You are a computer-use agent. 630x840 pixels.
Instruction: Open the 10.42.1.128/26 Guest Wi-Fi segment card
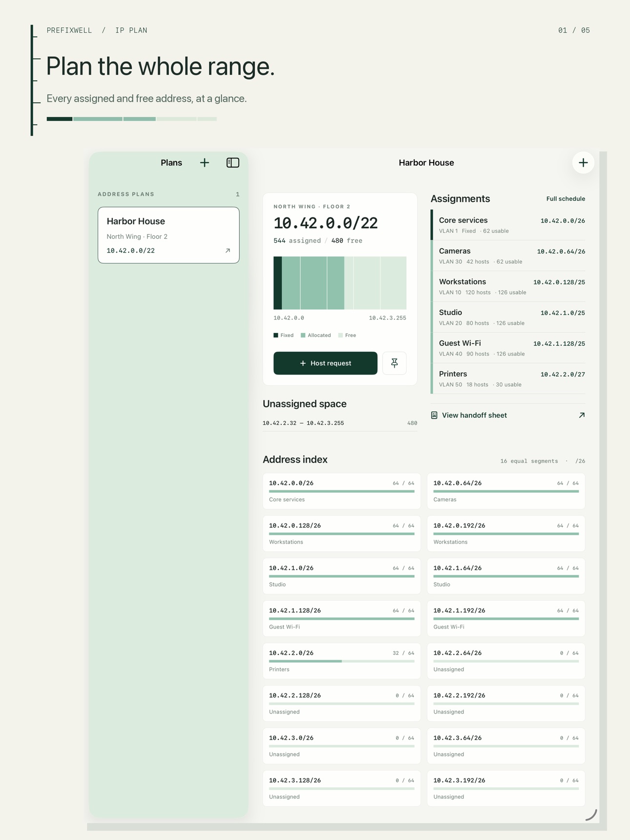[x=341, y=618]
